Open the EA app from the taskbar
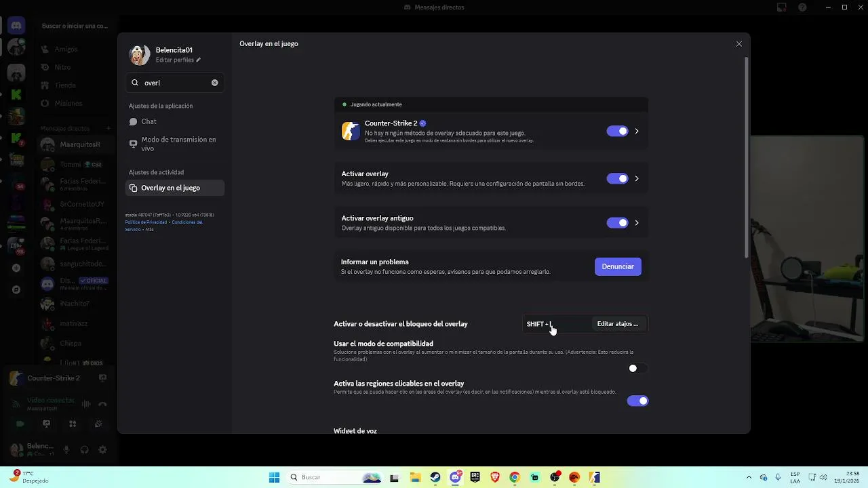Screen dimensions: 868x488 [575, 477]
